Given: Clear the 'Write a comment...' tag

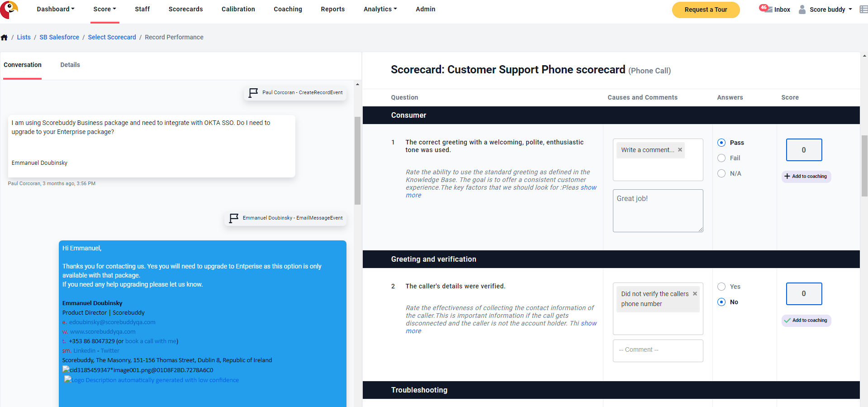Looking at the screenshot, I should (680, 150).
